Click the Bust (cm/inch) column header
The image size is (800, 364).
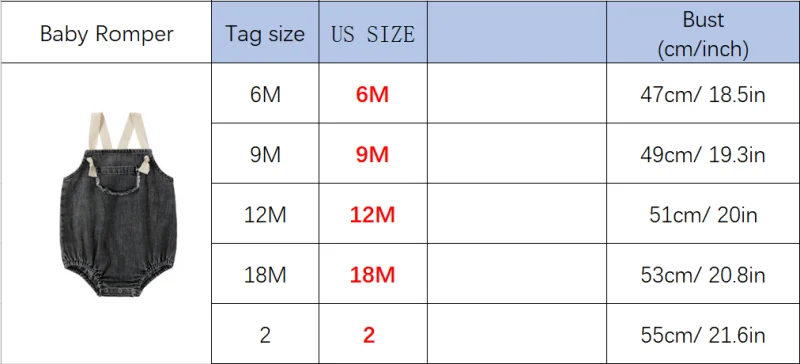tap(703, 34)
